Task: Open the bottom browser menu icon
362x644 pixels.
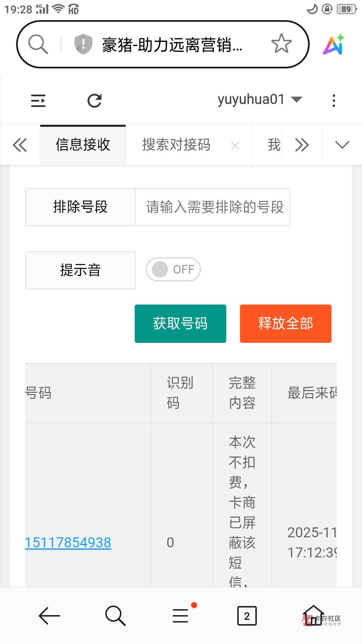Action: click(x=181, y=616)
